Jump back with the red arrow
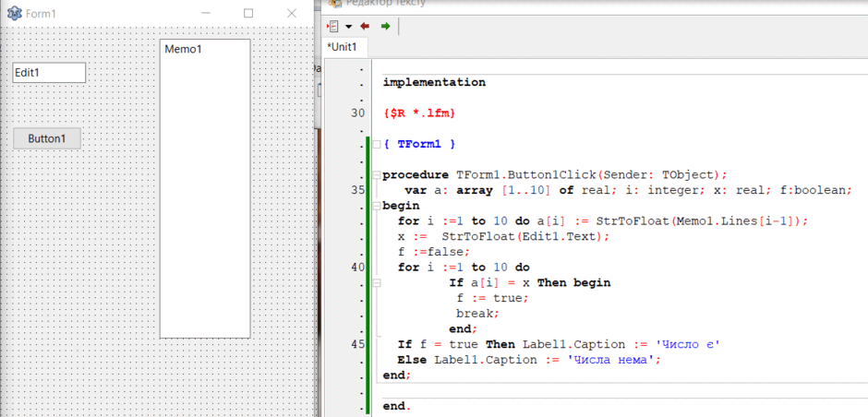The width and height of the screenshot is (868, 417). tap(365, 26)
